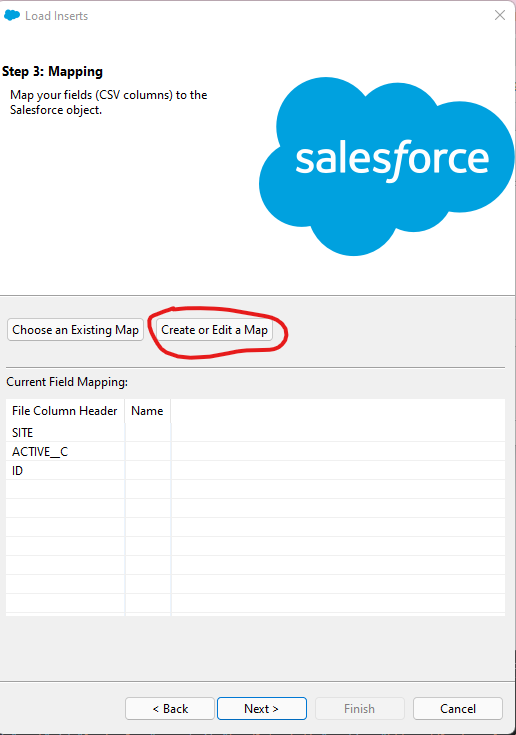Cancel the Load Inserts wizard
Screen dimensions: 516x735
457,708
